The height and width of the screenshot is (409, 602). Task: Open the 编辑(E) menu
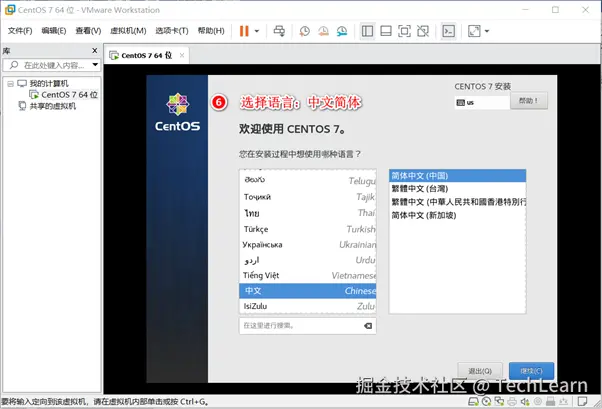[54, 31]
